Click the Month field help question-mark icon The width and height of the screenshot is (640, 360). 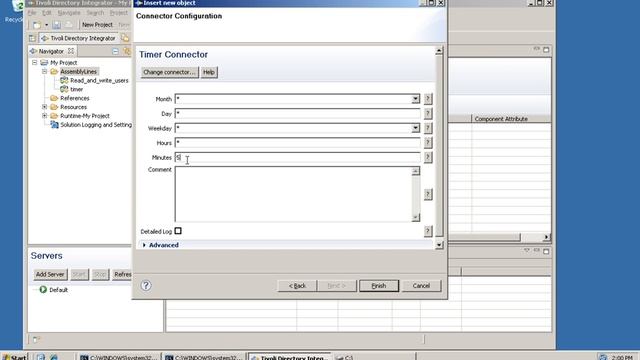pos(427,99)
